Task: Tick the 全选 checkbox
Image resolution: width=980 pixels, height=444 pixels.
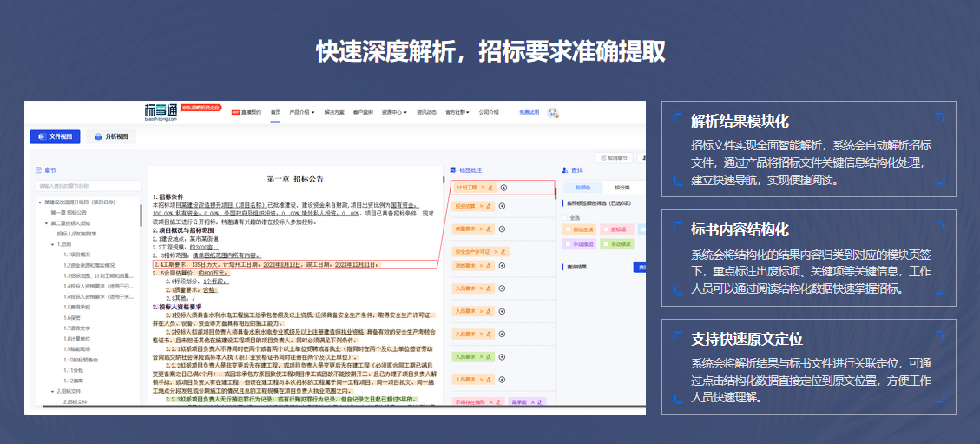Action: pyautogui.click(x=566, y=217)
